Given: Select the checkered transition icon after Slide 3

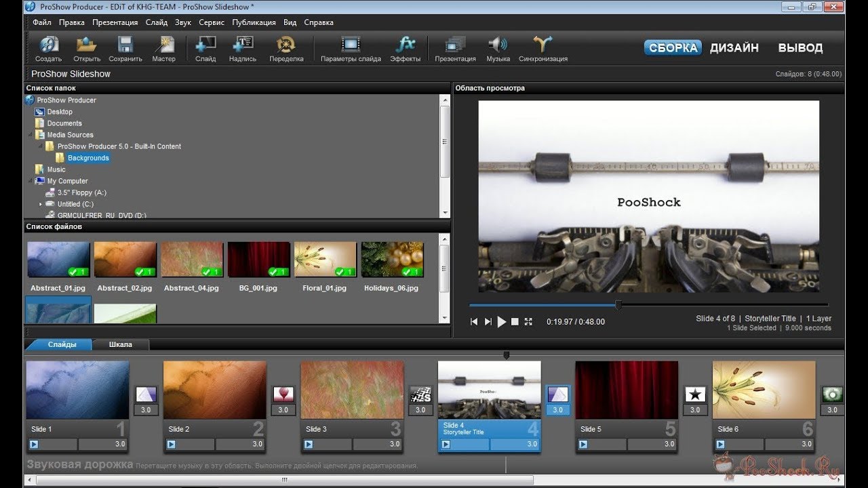Looking at the screenshot, I should point(420,394).
